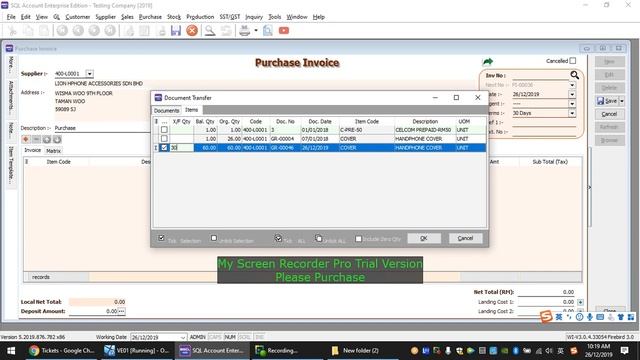Viewport: 640px width, 360px height.
Task: Click the HANDPHONE COVER cell in GR-00004 row
Action: [x=425, y=139]
